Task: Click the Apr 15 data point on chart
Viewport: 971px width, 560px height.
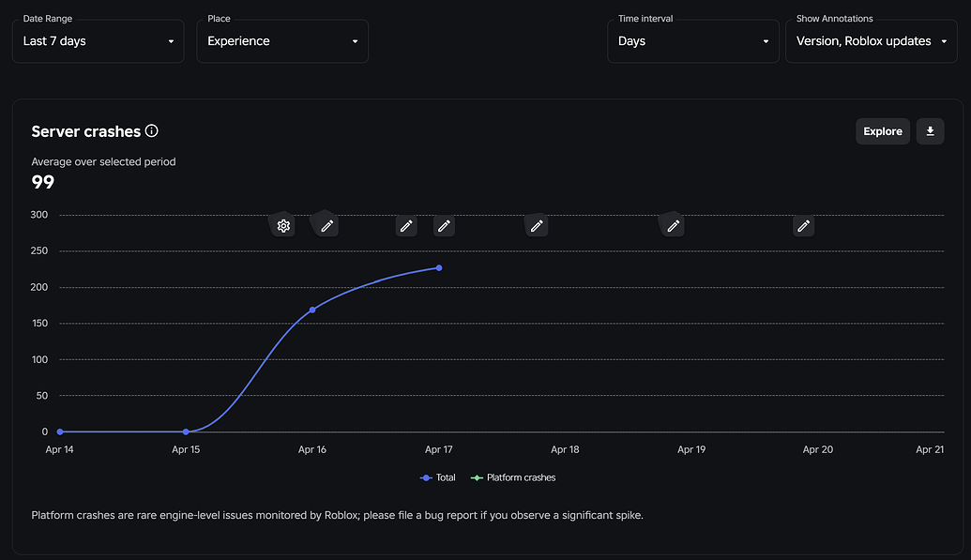Action: click(186, 431)
